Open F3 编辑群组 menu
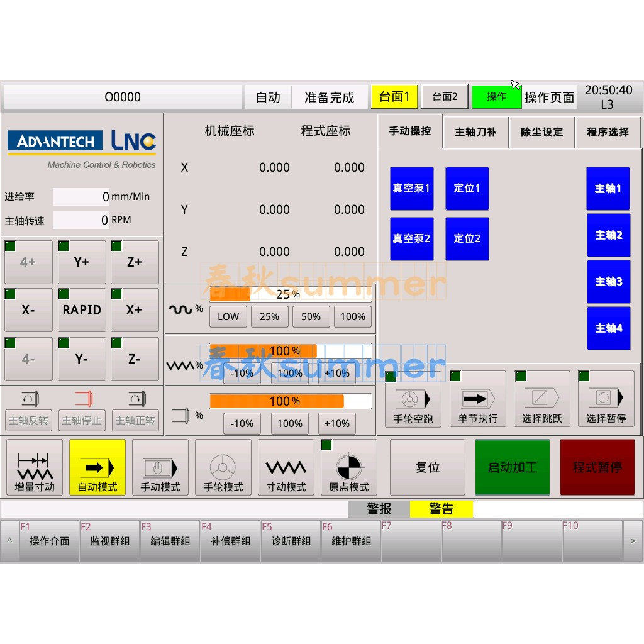The width and height of the screenshot is (644, 644). (x=170, y=541)
